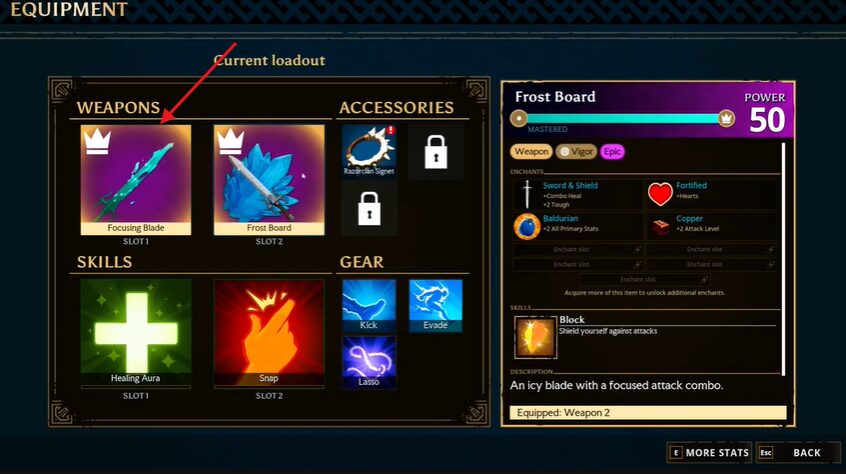Image resolution: width=846 pixels, height=474 pixels.
Task: Choose the Snap skill icon
Action: click(269, 332)
